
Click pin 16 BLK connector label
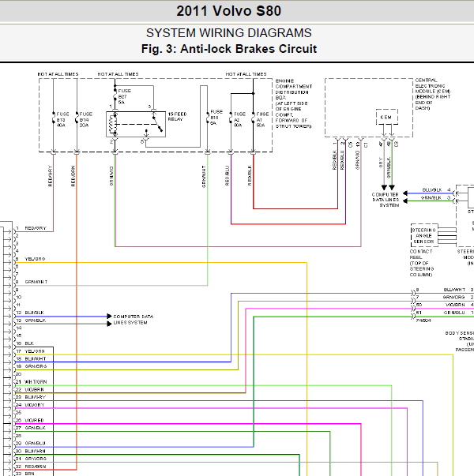pyautogui.click(x=29, y=343)
